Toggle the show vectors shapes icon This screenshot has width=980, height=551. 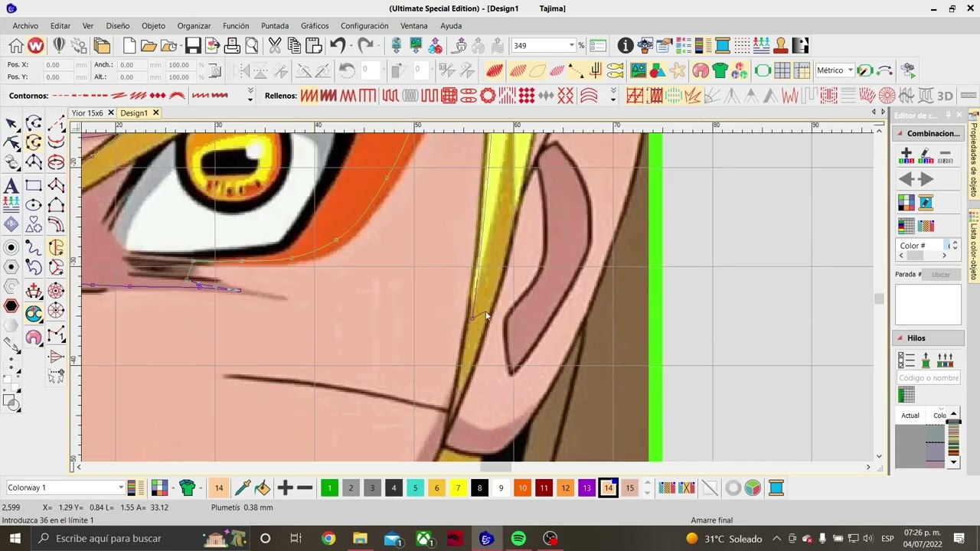coord(658,70)
